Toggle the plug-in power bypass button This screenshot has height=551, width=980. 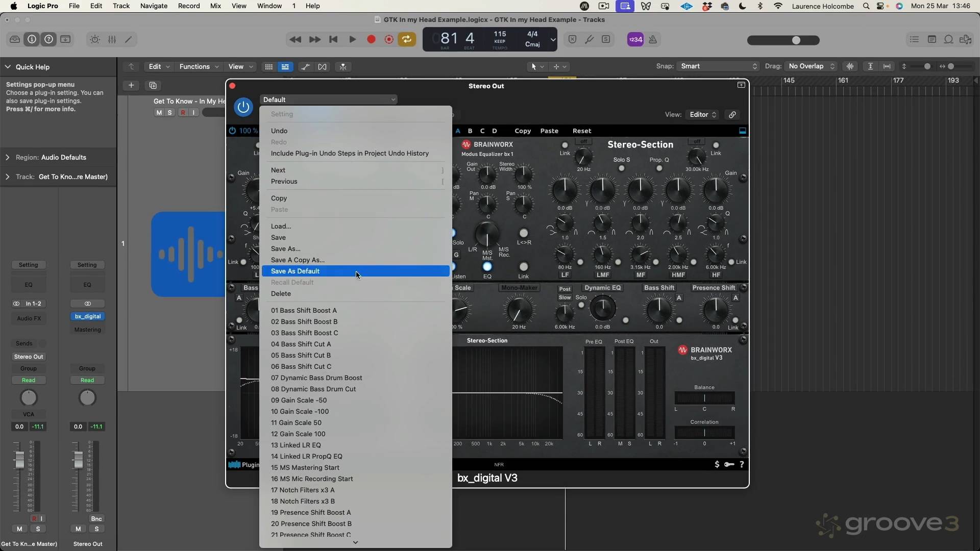tap(243, 107)
